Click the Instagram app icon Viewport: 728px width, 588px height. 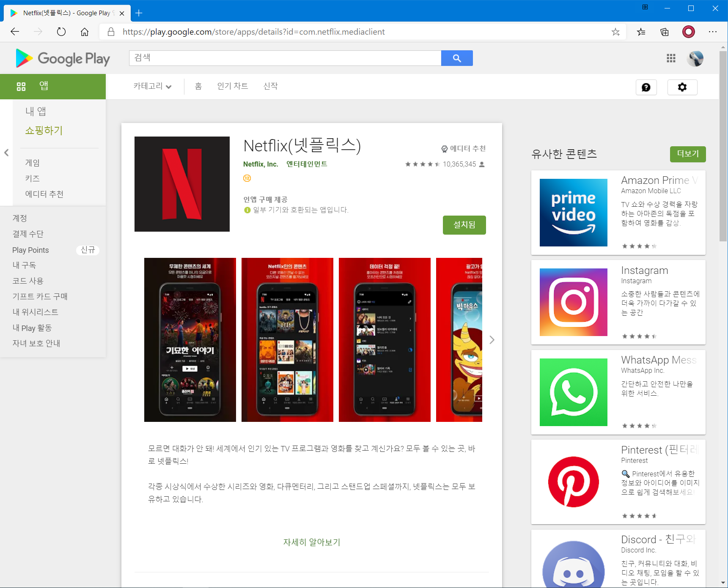pos(574,302)
